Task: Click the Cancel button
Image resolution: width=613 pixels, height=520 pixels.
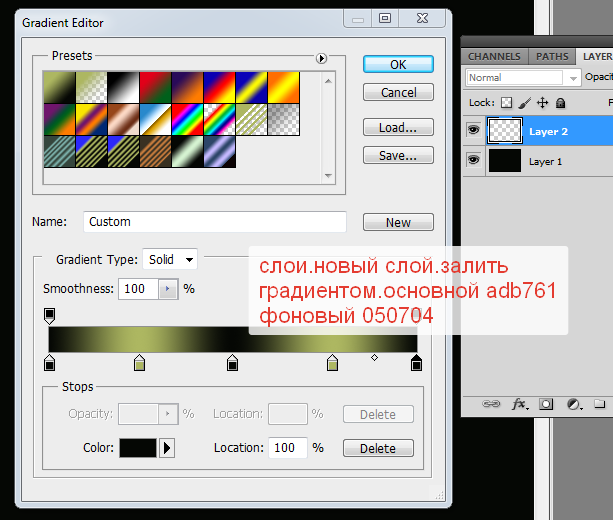Action: [398, 93]
